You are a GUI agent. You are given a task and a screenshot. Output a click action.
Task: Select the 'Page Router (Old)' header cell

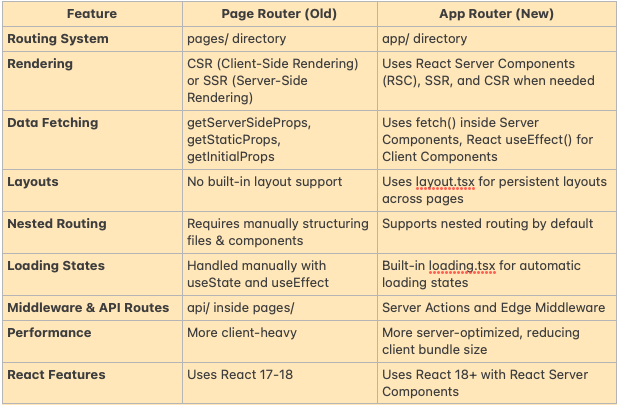pyautogui.click(x=279, y=14)
